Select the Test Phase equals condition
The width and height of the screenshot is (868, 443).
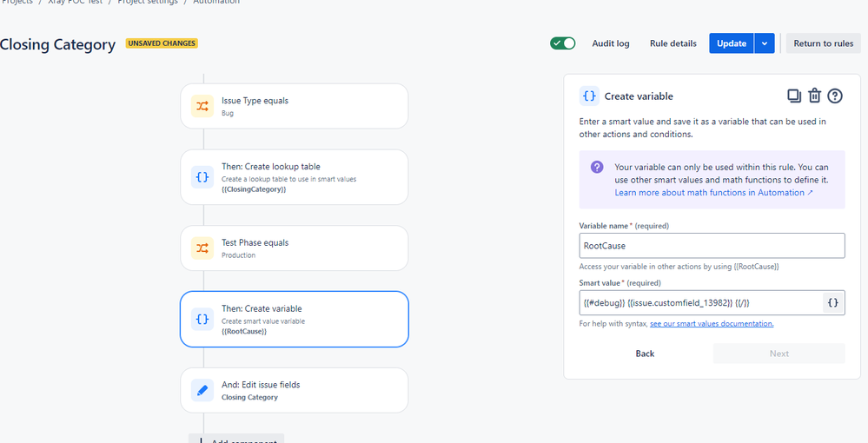pyautogui.click(x=294, y=248)
